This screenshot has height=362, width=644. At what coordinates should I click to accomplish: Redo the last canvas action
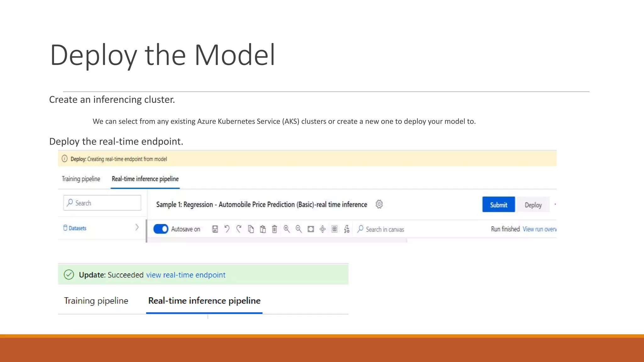[239, 229]
